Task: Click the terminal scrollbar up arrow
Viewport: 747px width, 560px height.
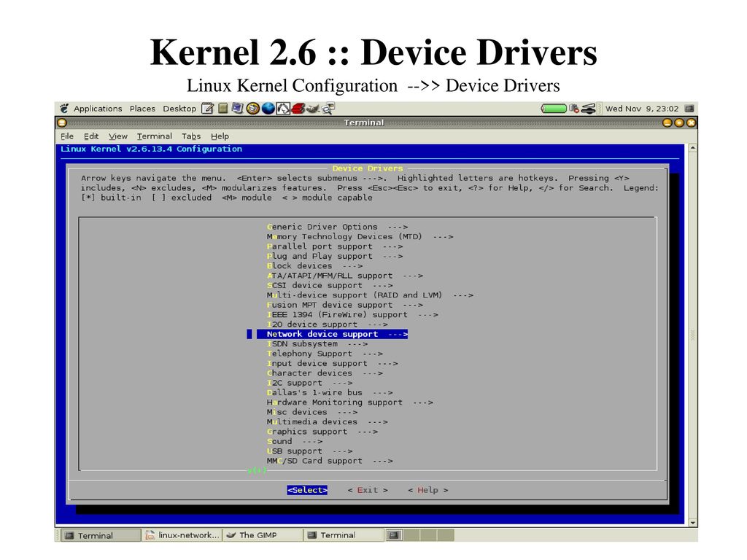Action: pos(693,148)
